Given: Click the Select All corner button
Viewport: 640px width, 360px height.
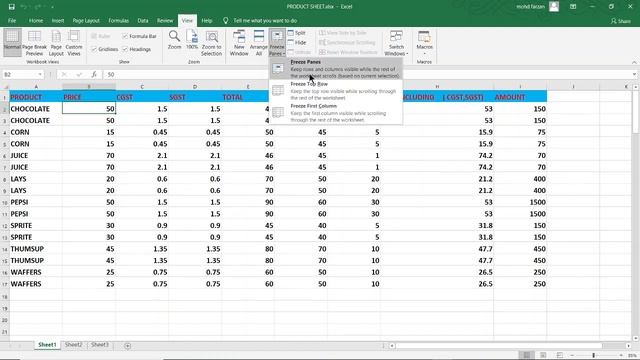Looking at the screenshot, I should pos(5,87).
